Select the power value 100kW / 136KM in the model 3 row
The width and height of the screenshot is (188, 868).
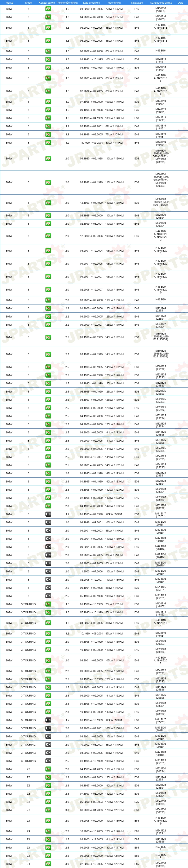click(114, 522)
